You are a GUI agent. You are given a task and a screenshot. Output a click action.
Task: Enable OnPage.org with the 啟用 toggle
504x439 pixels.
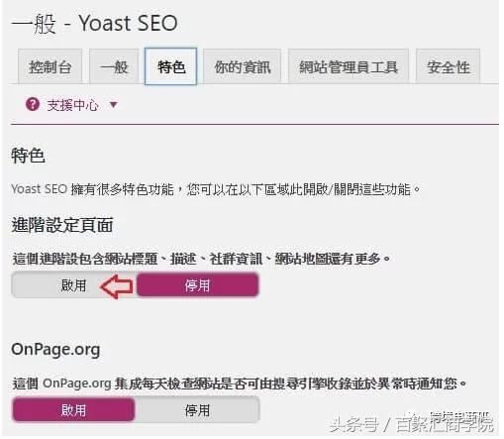click(x=73, y=410)
